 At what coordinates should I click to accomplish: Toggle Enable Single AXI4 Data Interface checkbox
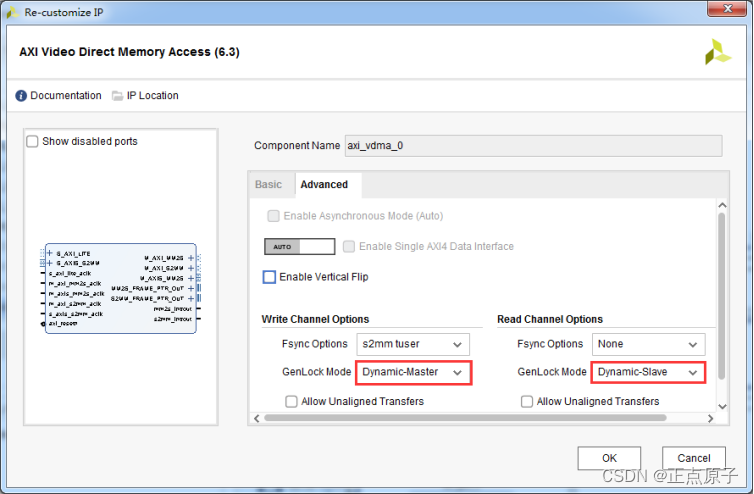point(349,246)
